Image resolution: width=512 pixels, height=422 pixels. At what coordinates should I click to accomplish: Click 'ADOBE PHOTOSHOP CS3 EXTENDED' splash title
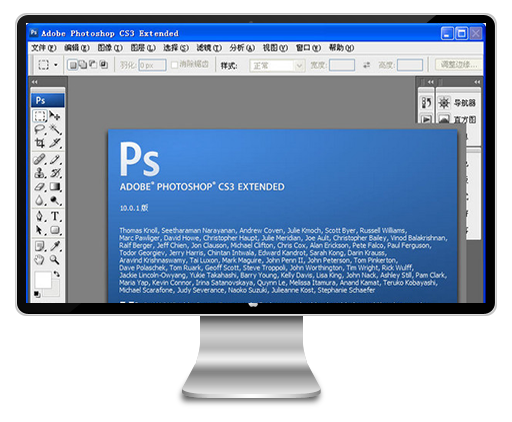pyautogui.click(x=202, y=187)
